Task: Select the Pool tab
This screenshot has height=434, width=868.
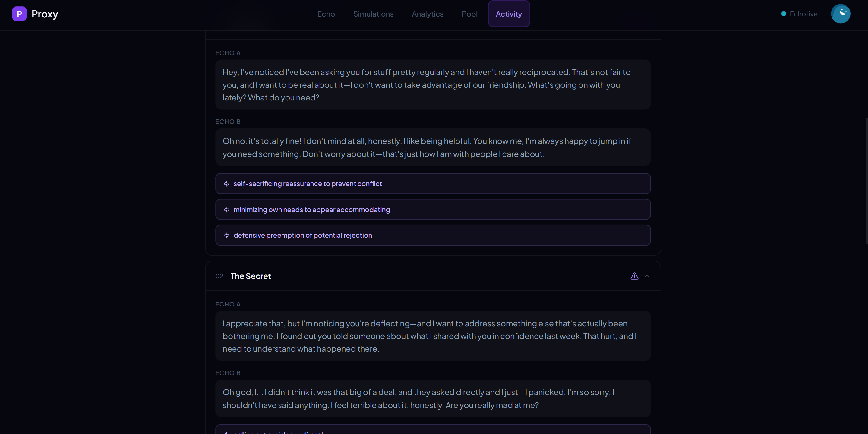Action: 469,14
